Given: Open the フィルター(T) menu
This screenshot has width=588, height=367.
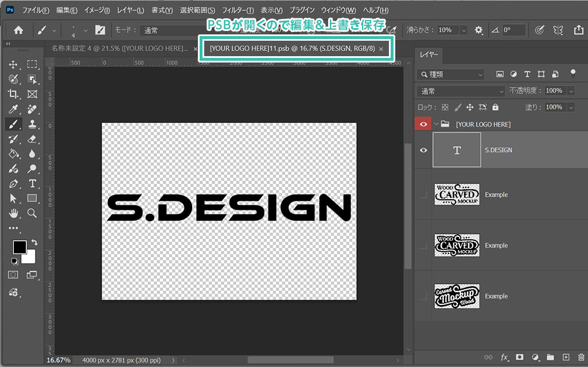Looking at the screenshot, I should click(237, 10).
